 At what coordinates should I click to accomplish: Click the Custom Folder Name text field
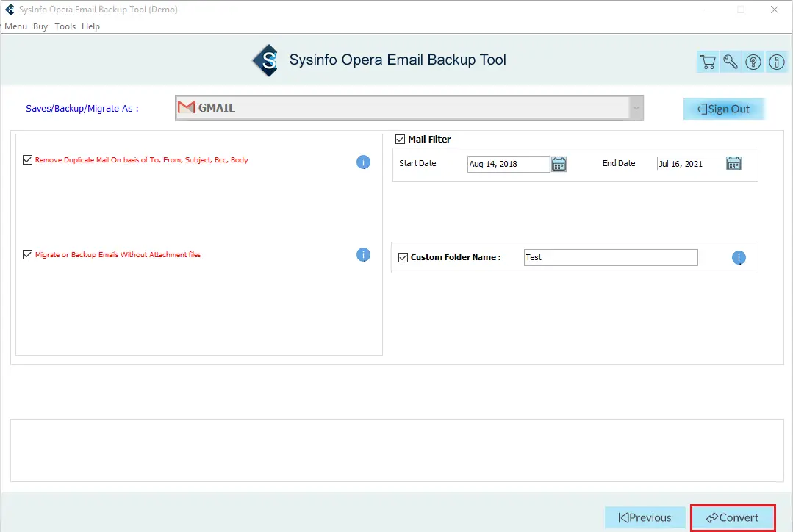610,257
